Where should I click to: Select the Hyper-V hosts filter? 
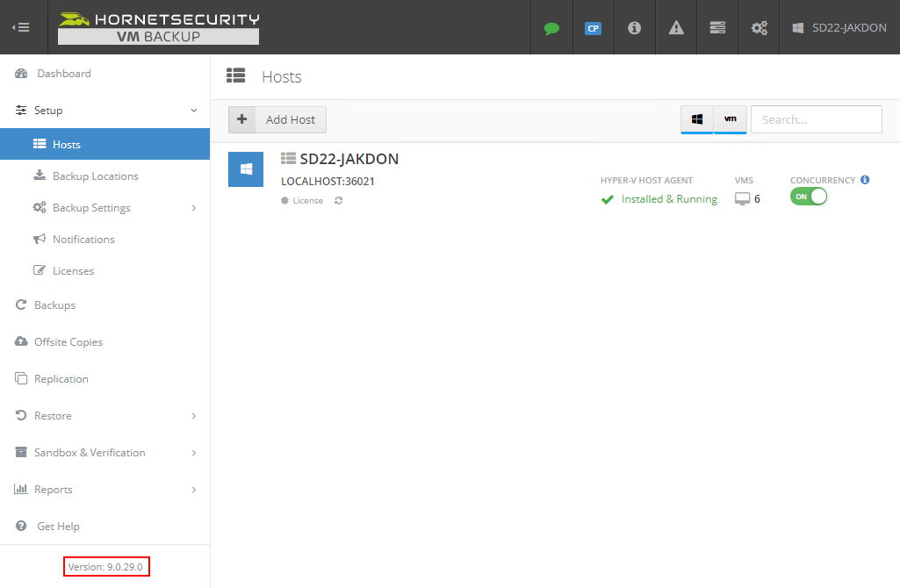coord(697,119)
